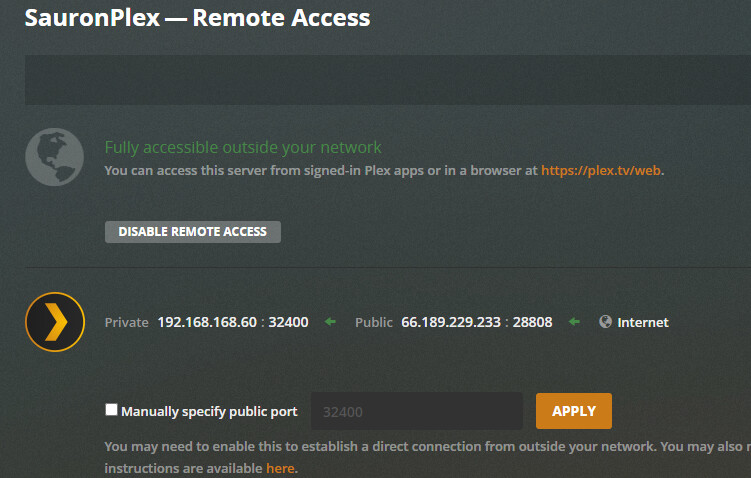
Task: Click 'Fully accessible outside your network' status text
Action: (243, 147)
